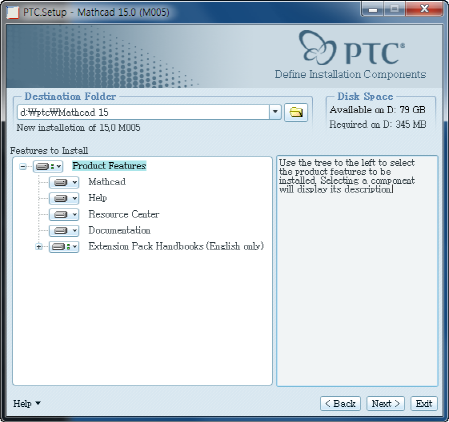Select Extension Pack Handbooks (English only) item
Screen dimensions: 449x422
[x=176, y=246]
